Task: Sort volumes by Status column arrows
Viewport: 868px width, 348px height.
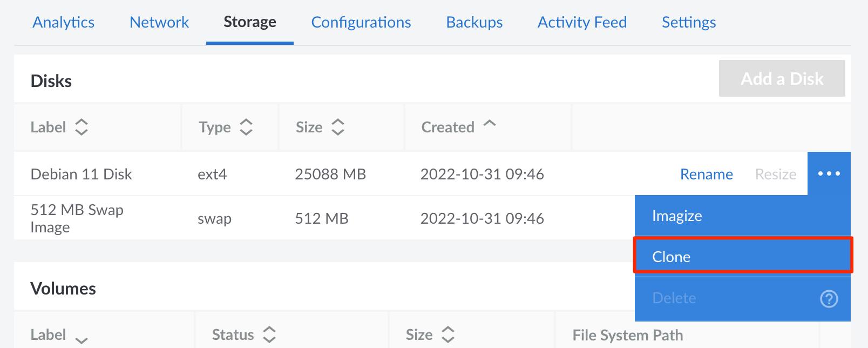Action: pyautogui.click(x=269, y=334)
